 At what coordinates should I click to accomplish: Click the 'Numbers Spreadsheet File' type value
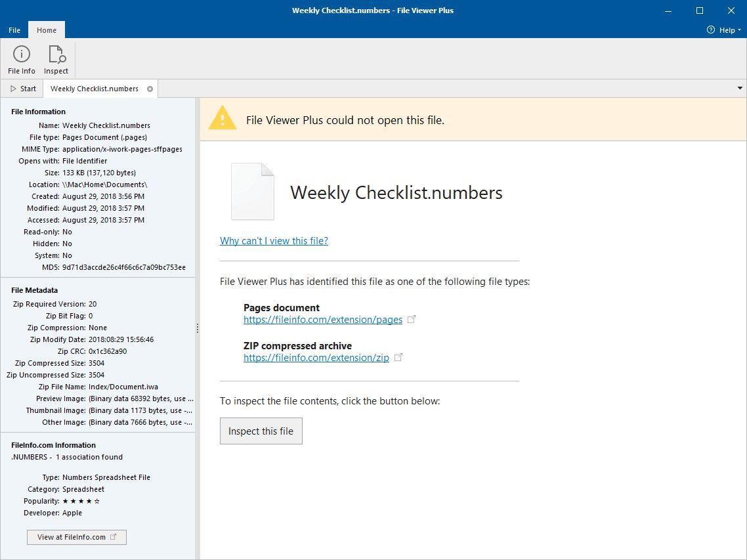[x=106, y=477]
